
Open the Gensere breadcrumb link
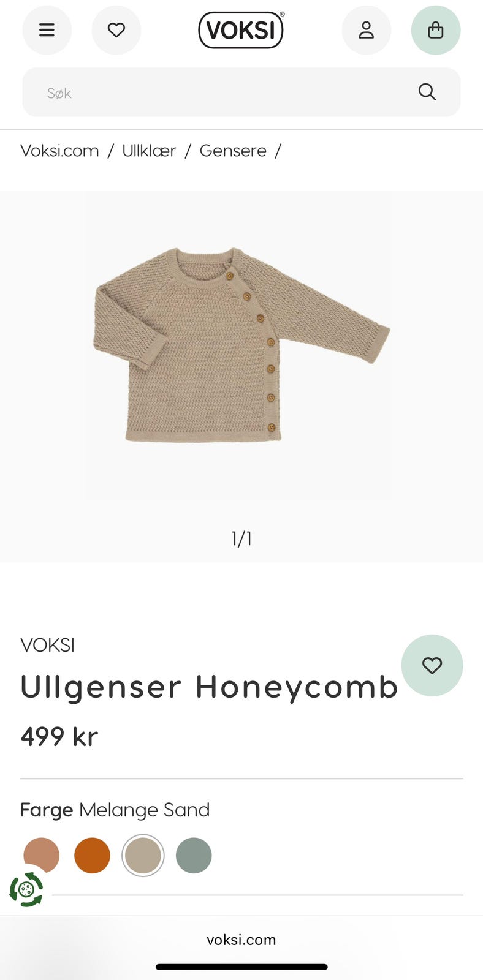pos(233,151)
